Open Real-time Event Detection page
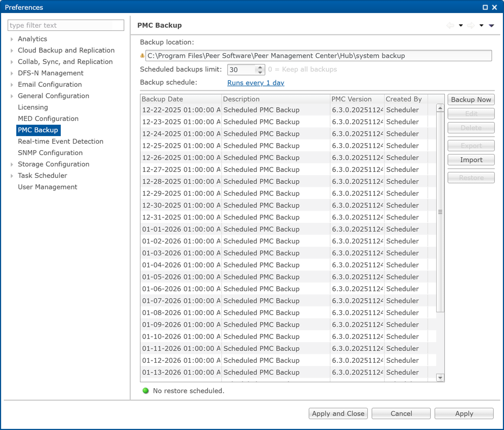 click(x=60, y=142)
